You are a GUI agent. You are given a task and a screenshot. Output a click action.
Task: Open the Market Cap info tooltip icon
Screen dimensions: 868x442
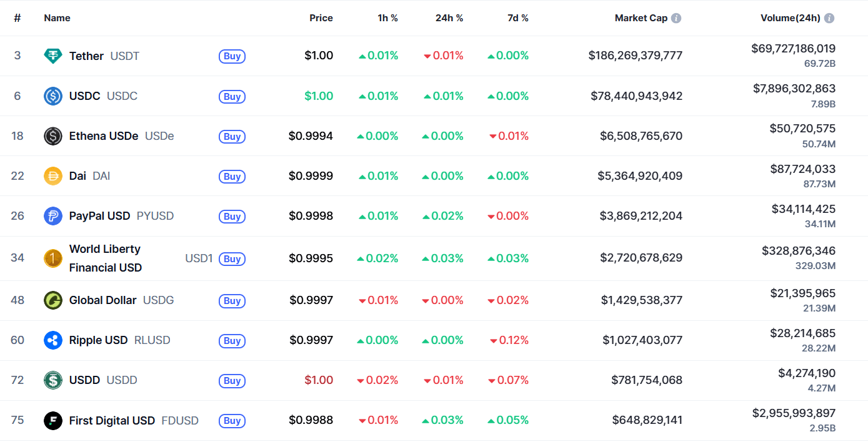click(x=676, y=18)
